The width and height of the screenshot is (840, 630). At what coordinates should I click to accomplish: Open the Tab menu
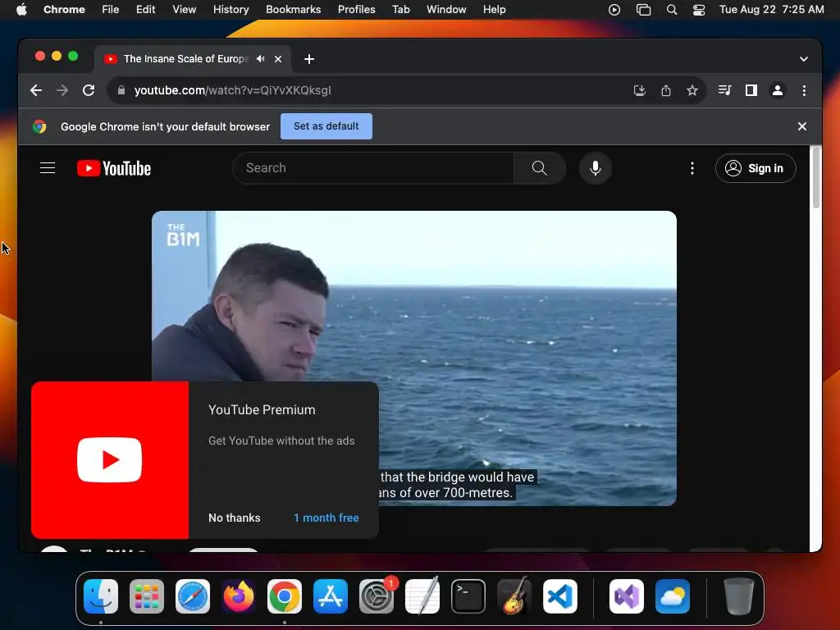tap(400, 9)
